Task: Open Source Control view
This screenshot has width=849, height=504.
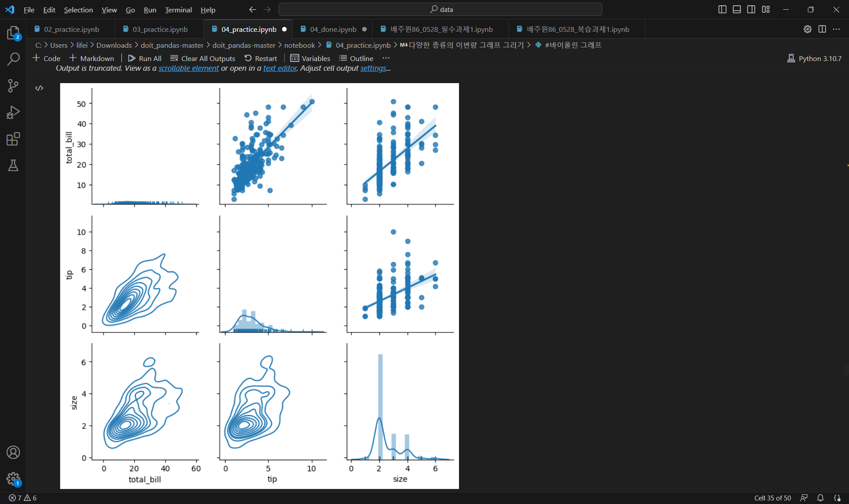Action: point(13,86)
